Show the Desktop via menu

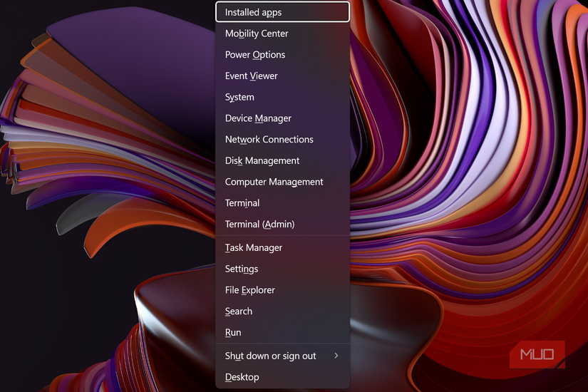point(282,377)
